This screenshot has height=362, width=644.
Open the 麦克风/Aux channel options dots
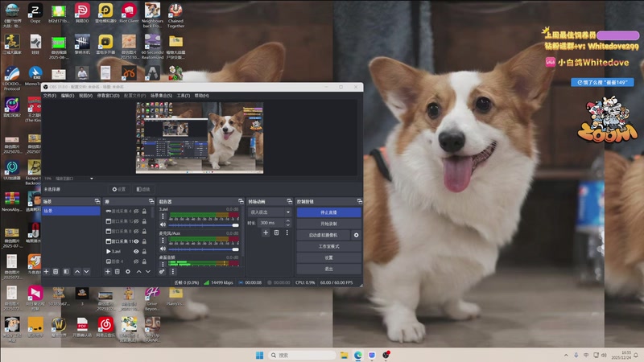coord(163,240)
